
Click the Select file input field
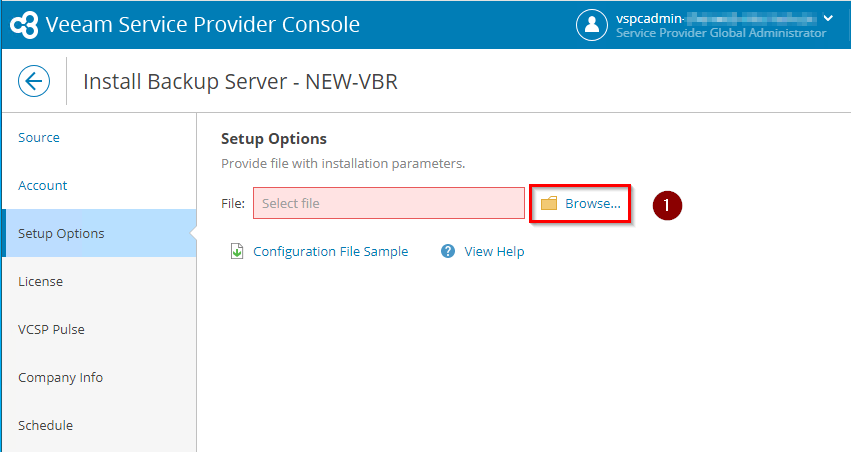[389, 203]
